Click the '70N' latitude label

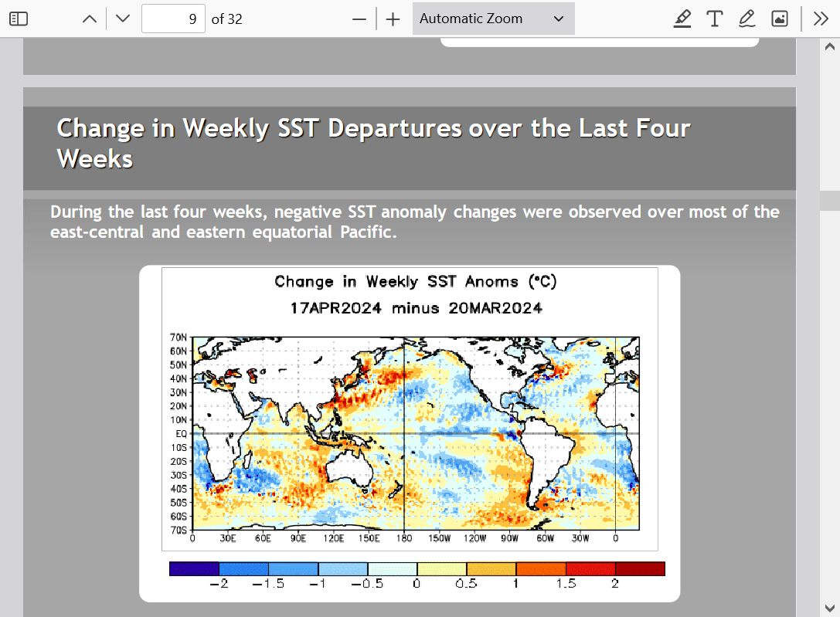coord(179,337)
